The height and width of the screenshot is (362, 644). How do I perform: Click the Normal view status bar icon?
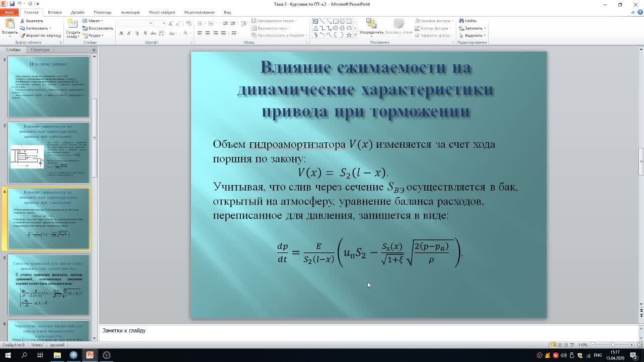tap(553, 345)
